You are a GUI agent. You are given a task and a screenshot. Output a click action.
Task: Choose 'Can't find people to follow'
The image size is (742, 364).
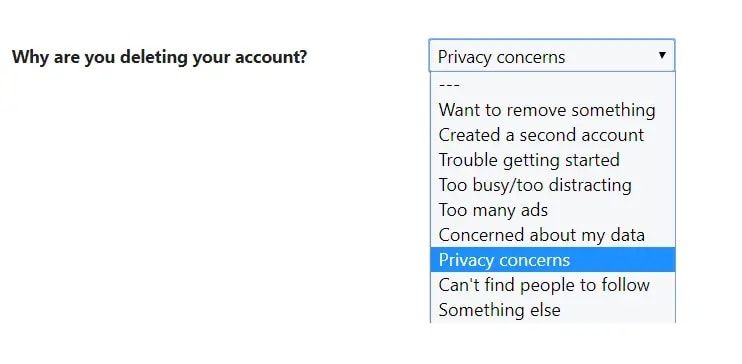click(x=553, y=285)
